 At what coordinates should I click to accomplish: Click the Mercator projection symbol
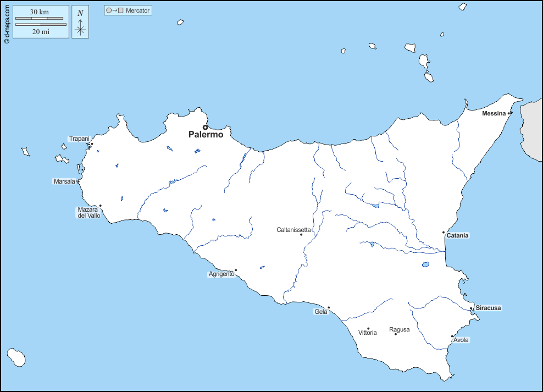(x=114, y=10)
